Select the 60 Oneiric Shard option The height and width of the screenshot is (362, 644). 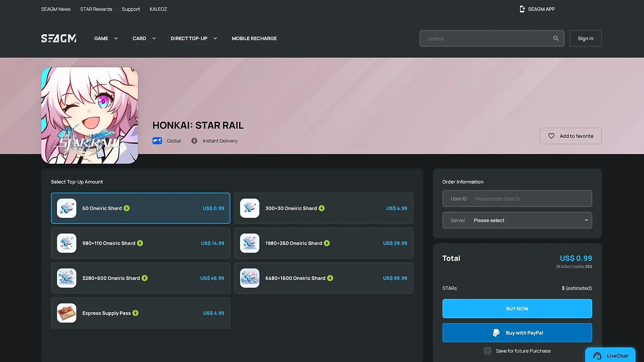140,208
